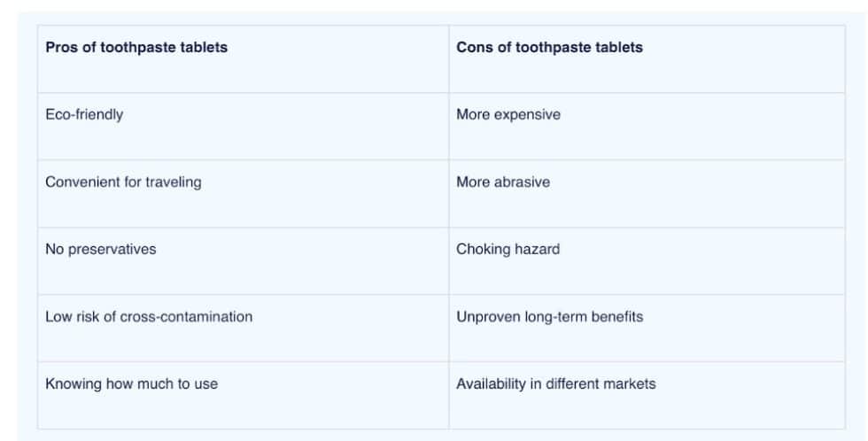
Task: Click 'Knowing how much to use' text
Action: [131, 384]
